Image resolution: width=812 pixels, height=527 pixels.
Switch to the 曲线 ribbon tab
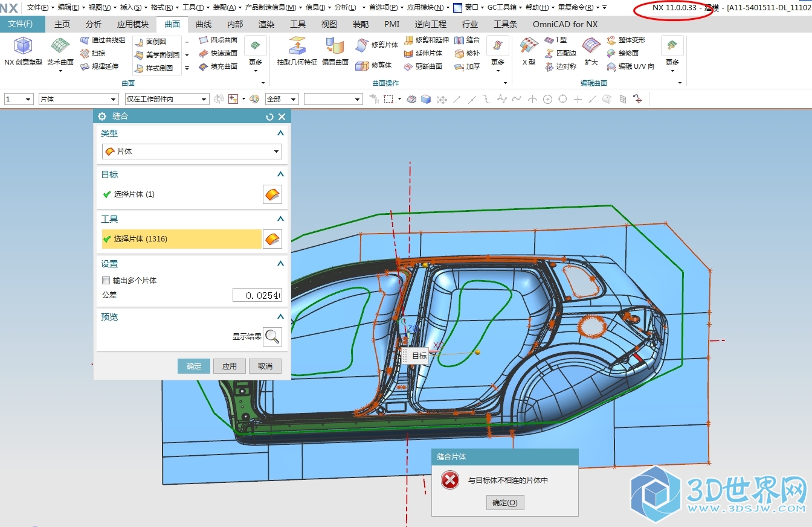tap(204, 24)
